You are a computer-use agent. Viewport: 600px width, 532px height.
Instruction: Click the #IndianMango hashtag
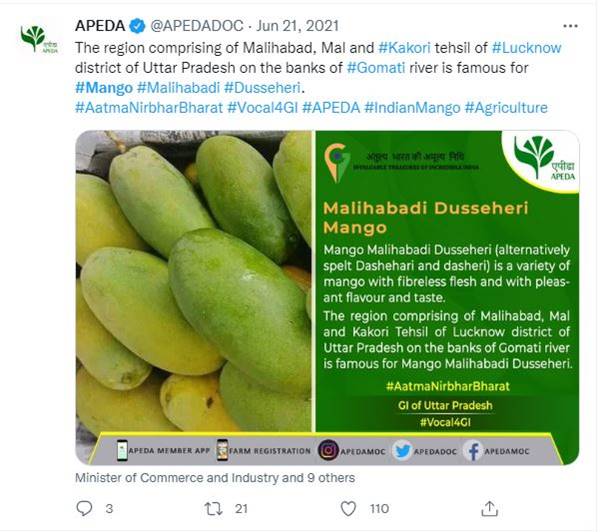pos(412,107)
